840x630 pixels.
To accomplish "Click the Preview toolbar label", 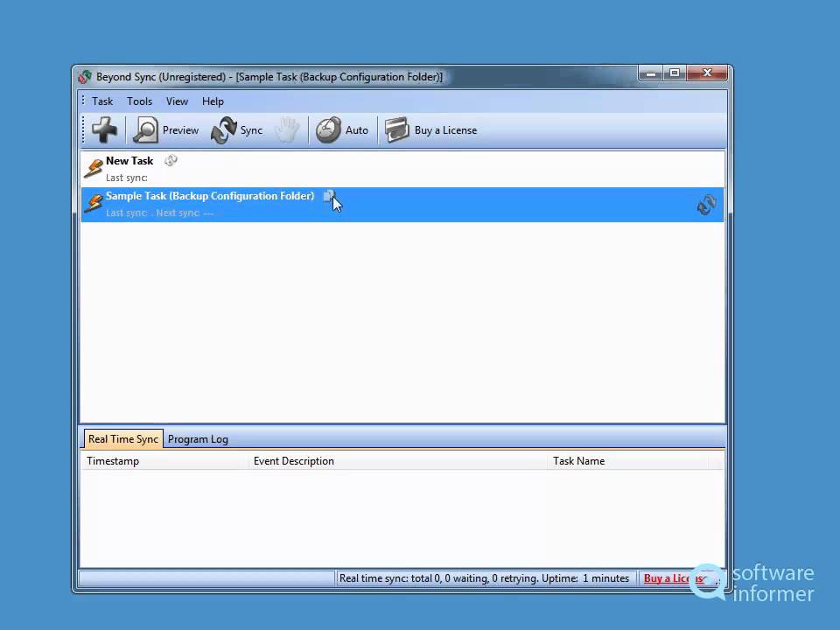I will [x=180, y=130].
